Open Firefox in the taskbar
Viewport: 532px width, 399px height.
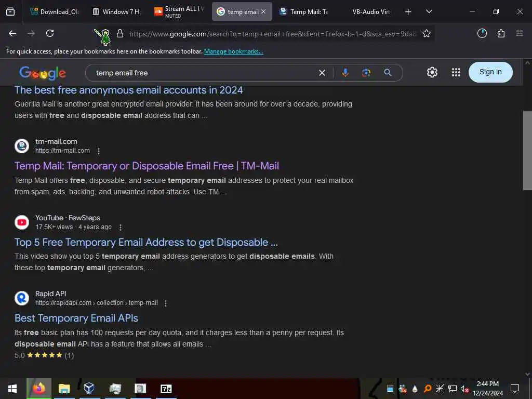(x=39, y=389)
